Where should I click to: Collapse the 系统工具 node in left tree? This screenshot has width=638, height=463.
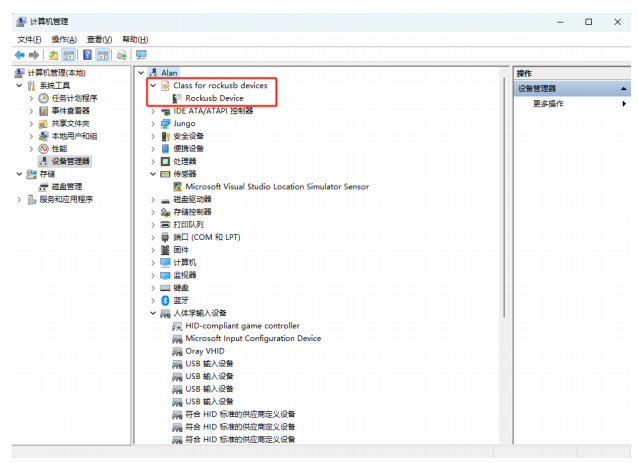click(x=18, y=86)
